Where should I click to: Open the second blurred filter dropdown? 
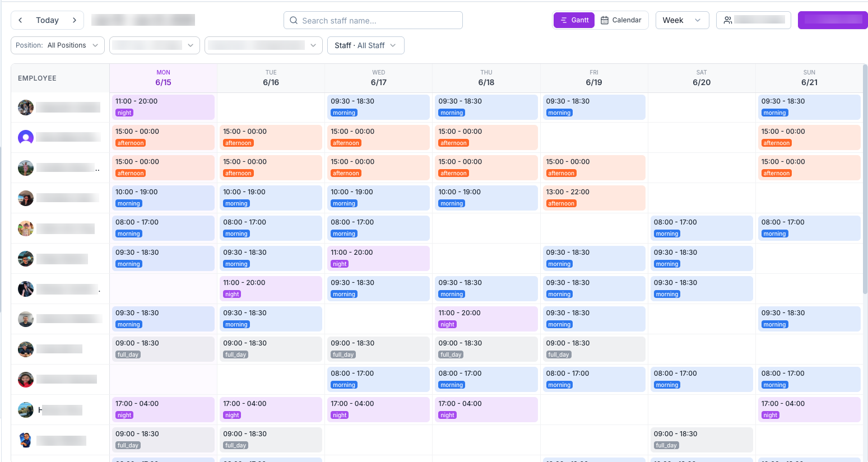(155, 45)
